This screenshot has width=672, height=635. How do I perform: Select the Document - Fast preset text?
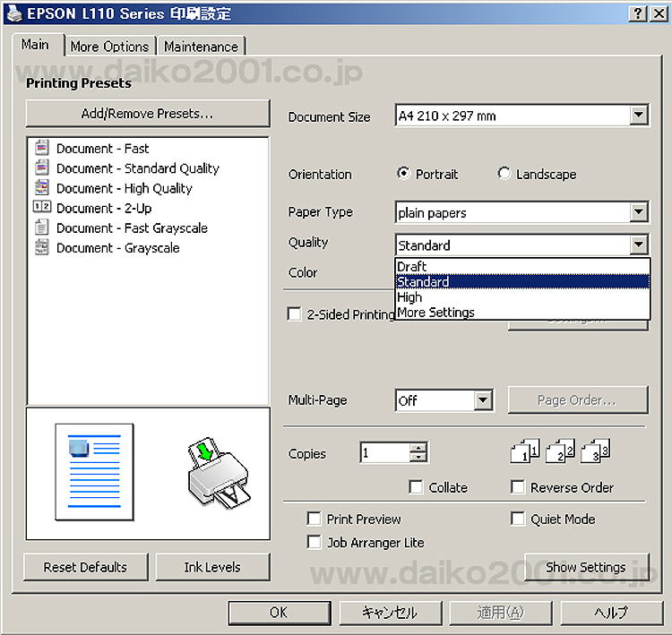103,149
